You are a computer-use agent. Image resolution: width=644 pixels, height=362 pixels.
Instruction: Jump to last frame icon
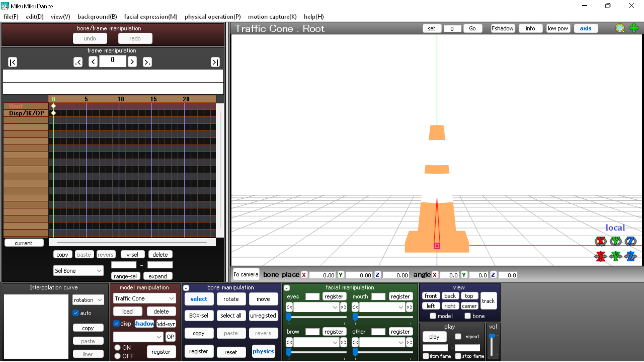[x=215, y=62]
